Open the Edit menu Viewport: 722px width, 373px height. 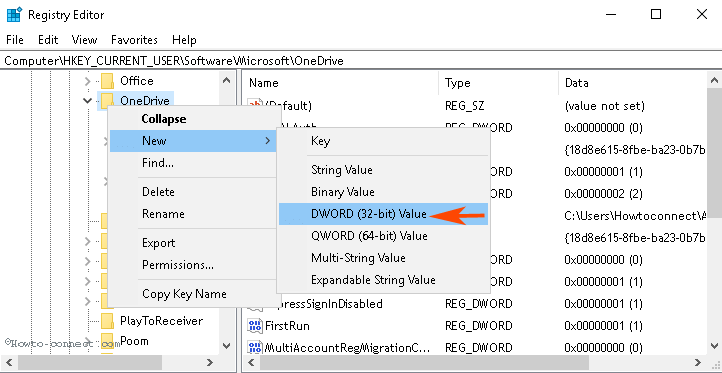tap(48, 40)
